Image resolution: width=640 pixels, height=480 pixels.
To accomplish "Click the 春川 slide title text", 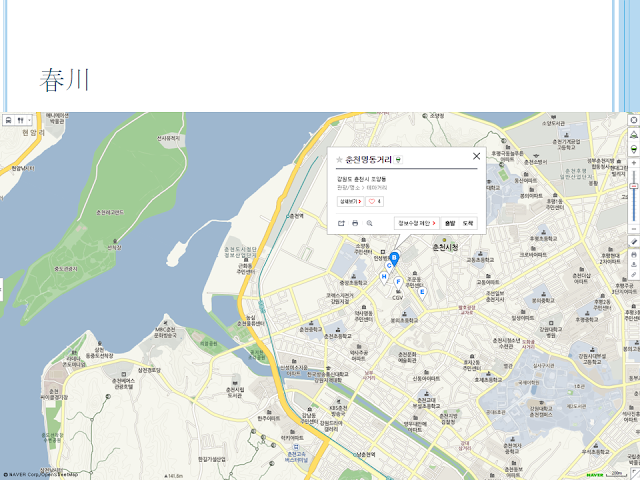I will click(64, 80).
